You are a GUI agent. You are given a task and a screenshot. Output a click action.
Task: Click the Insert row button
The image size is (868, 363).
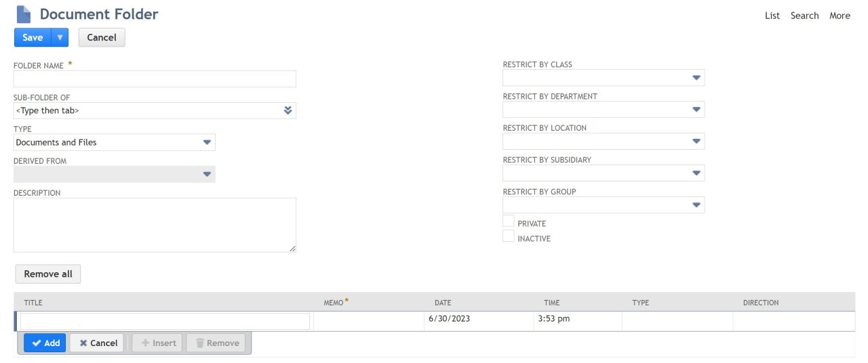coord(157,343)
